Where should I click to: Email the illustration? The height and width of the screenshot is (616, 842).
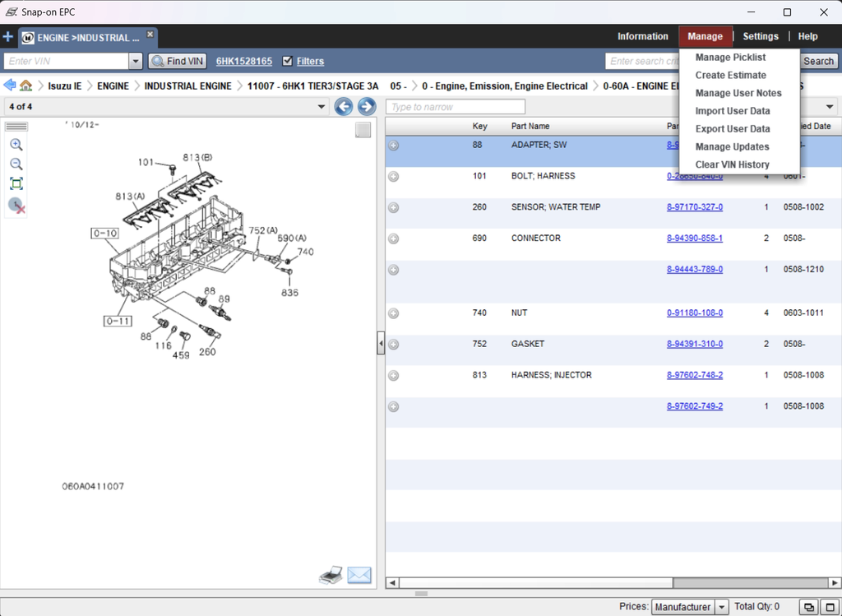point(359,575)
